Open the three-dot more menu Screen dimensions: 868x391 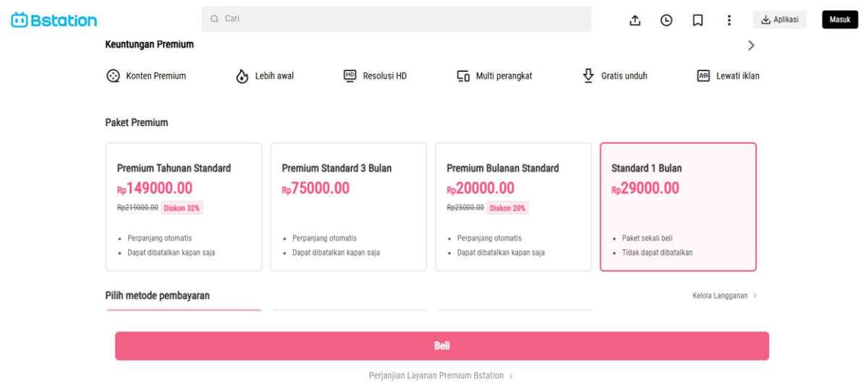729,20
